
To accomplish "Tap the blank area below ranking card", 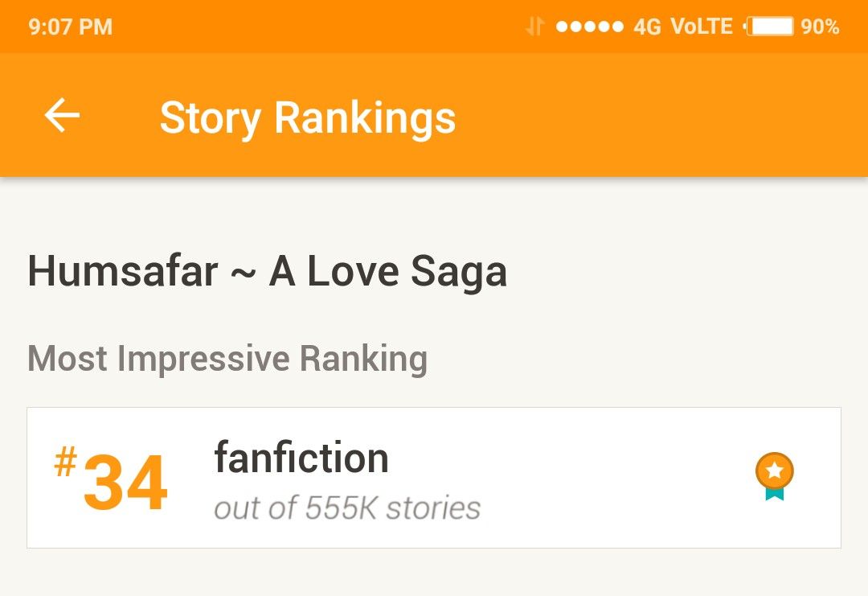I will (434, 573).
